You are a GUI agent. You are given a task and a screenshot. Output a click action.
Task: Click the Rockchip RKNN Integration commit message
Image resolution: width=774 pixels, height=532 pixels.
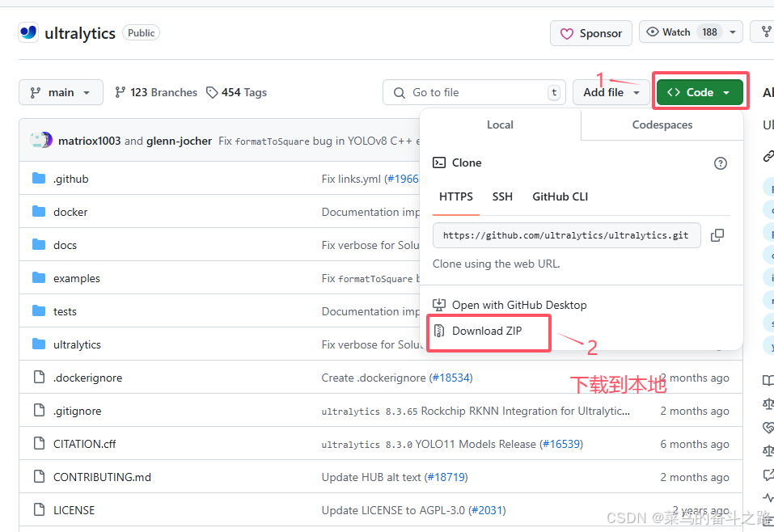click(476, 411)
